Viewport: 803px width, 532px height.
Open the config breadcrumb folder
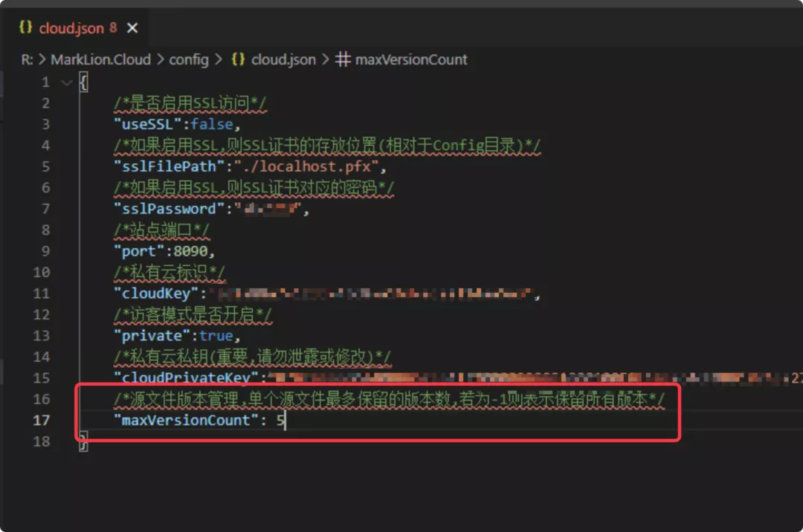189,59
